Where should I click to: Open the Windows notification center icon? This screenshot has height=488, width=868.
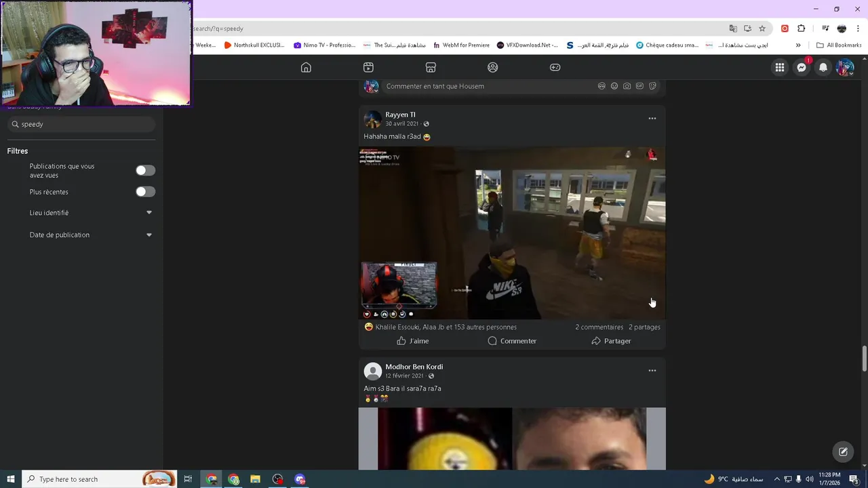click(854, 479)
